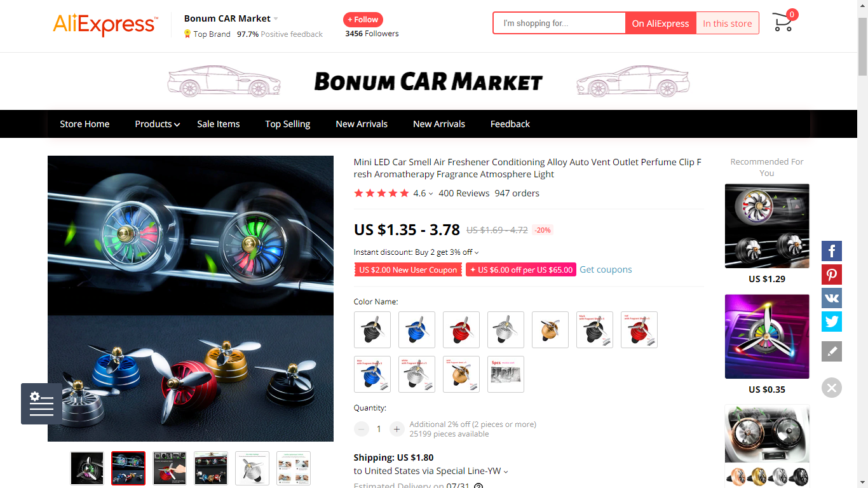Expand the 4.6 rating details arrow
868x488 pixels.
431,194
